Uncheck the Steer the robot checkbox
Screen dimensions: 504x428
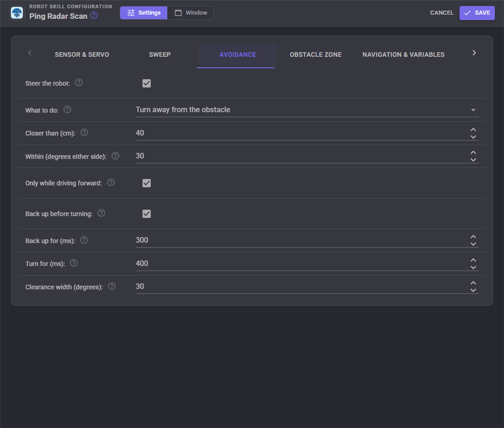pos(147,83)
